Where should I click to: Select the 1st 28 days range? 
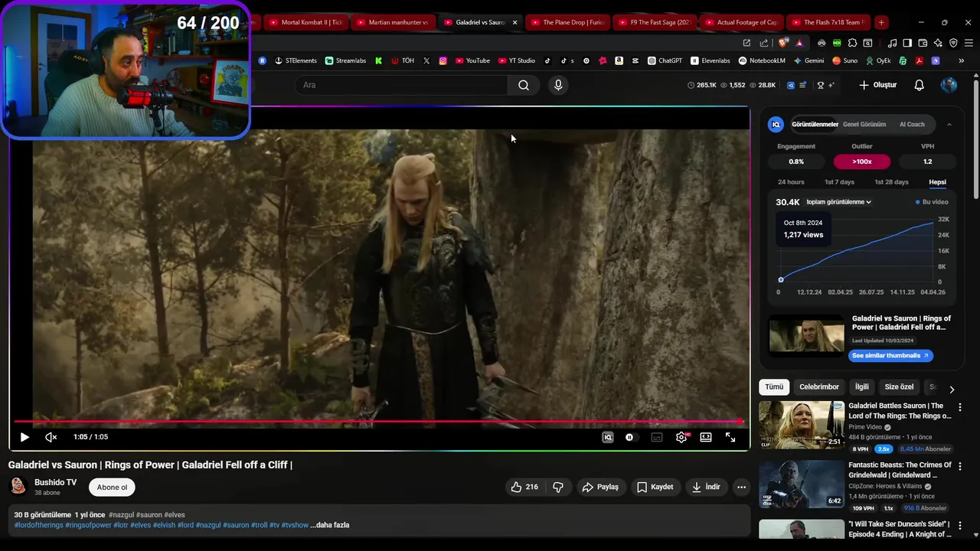[891, 182]
